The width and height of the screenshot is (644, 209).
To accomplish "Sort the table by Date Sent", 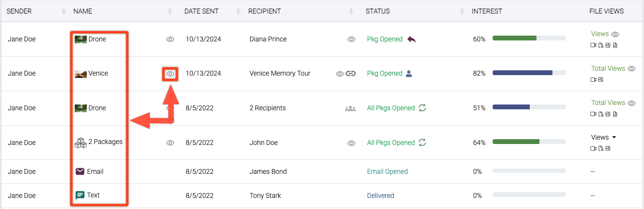I will 238,11.
